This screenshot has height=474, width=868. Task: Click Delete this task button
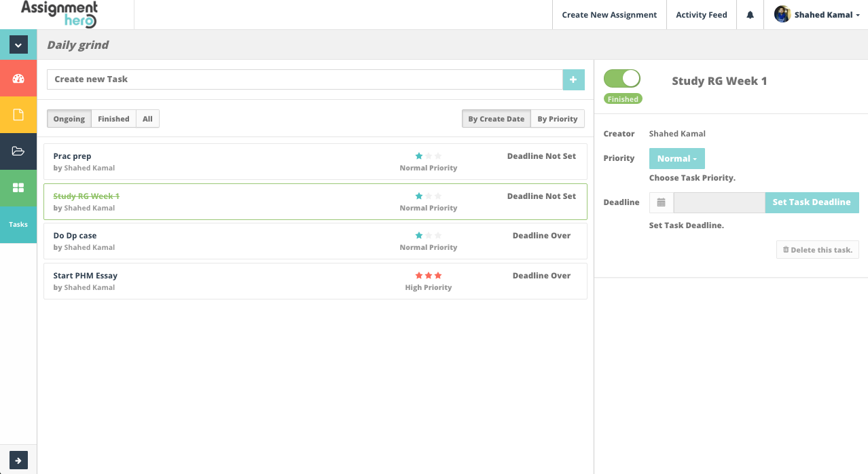818,250
